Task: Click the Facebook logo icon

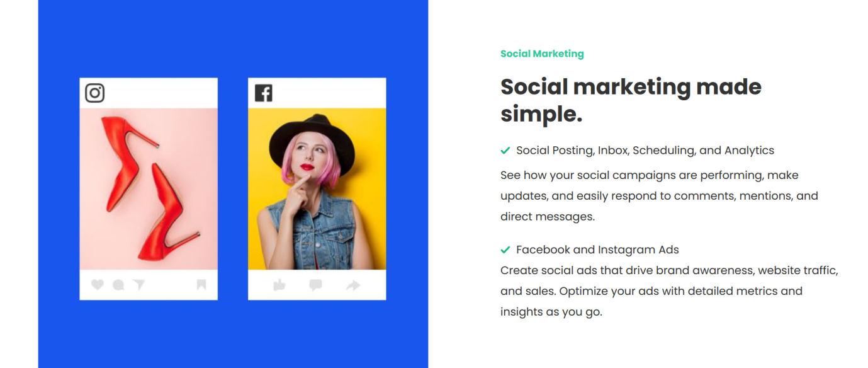Action: 263,93
